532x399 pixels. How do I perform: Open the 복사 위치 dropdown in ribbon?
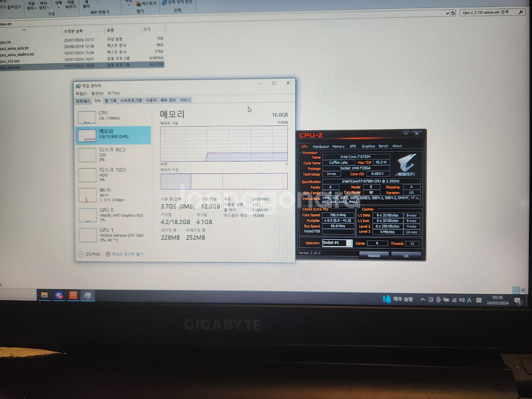point(44,5)
